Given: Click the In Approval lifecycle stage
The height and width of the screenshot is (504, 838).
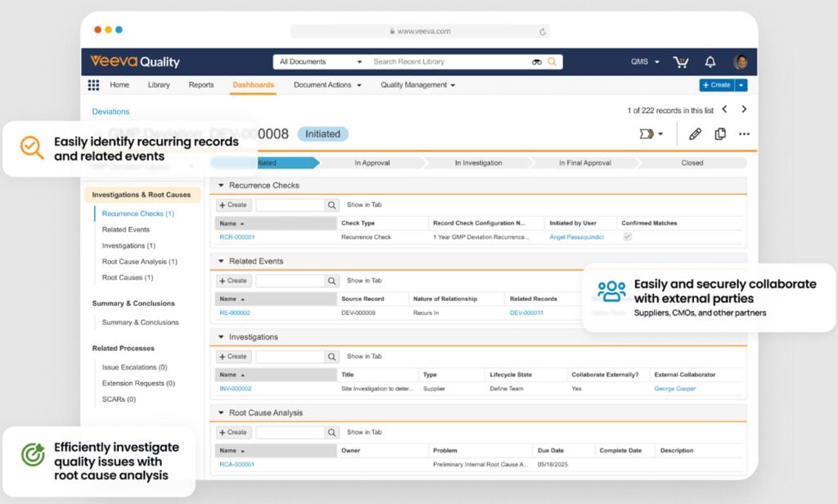Looking at the screenshot, I should 372,163.
